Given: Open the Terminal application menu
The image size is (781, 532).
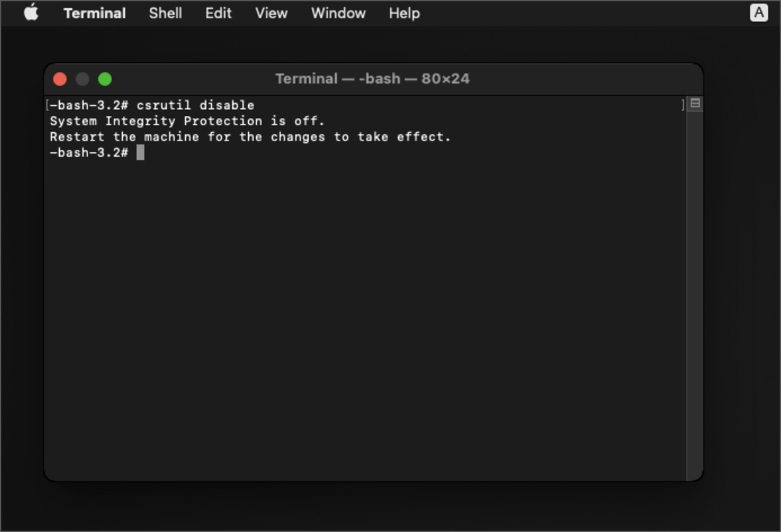Looking at the screenshot, I should 94,13.
